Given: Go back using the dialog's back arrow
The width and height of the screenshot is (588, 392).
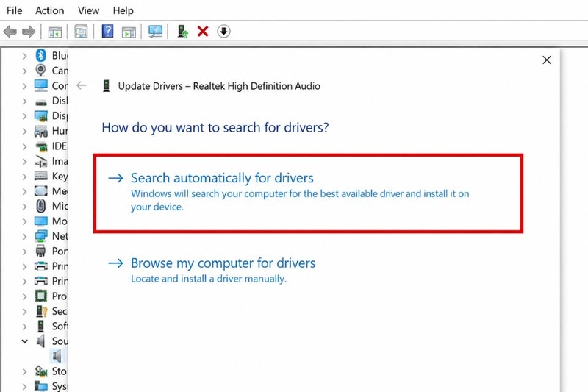Looking at the screenshot, I should pyautogui.click(x=82, y=85).
